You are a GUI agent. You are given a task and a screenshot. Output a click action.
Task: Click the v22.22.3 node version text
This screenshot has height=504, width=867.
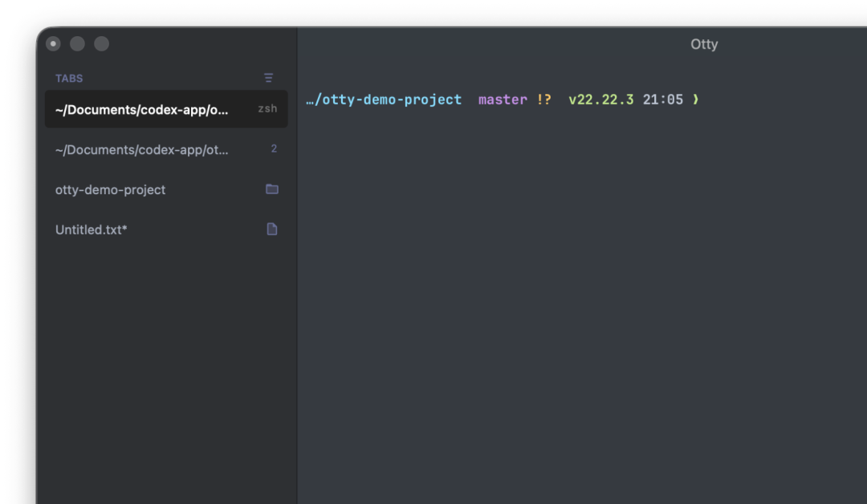pyautogui.click(x=601, y=100)
